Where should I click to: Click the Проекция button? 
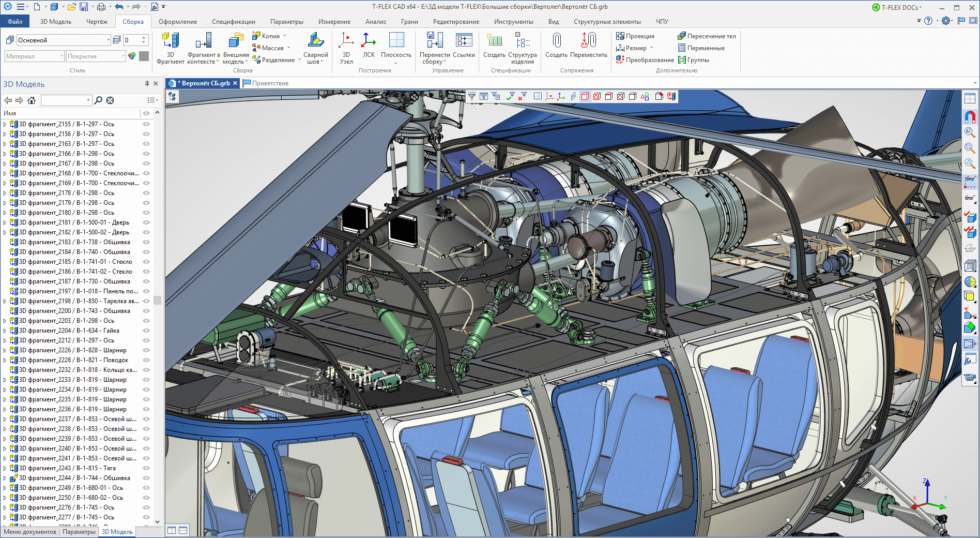pos(635,36)
